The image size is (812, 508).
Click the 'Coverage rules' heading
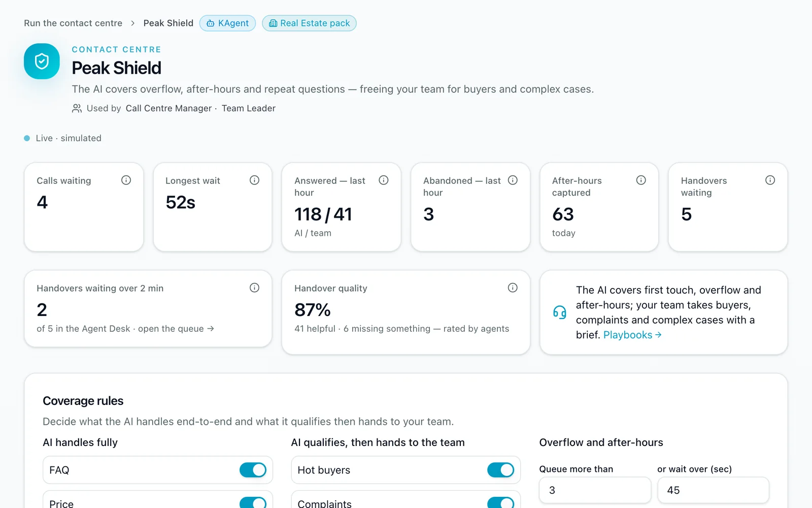click(x=83, y=401)
